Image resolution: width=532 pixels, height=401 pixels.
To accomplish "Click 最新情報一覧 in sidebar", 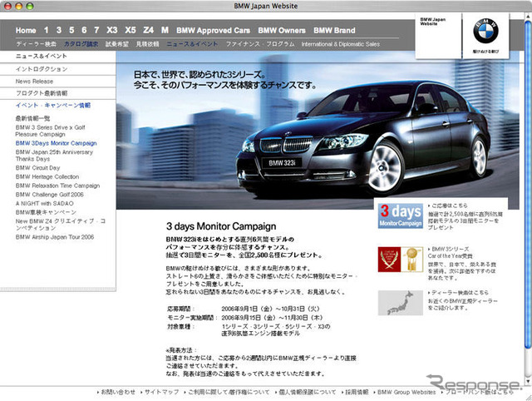I will coord(32,118).
